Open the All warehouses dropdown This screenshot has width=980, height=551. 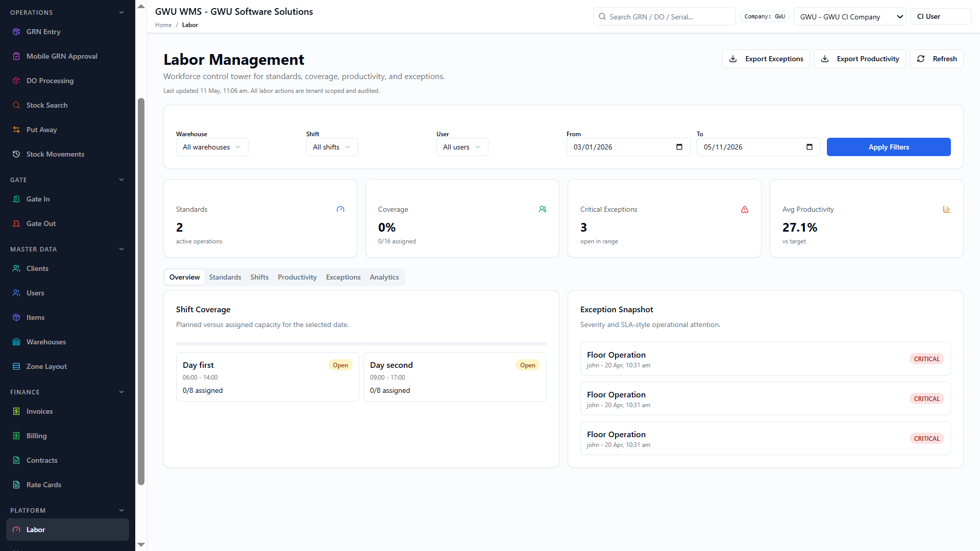tap(212, 147)
